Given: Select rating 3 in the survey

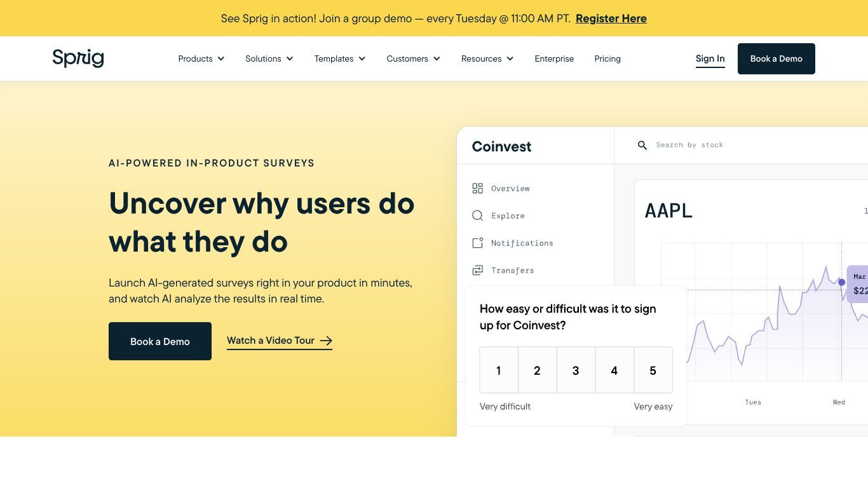Looking at the screenshot, I should (x=576, y=370).
